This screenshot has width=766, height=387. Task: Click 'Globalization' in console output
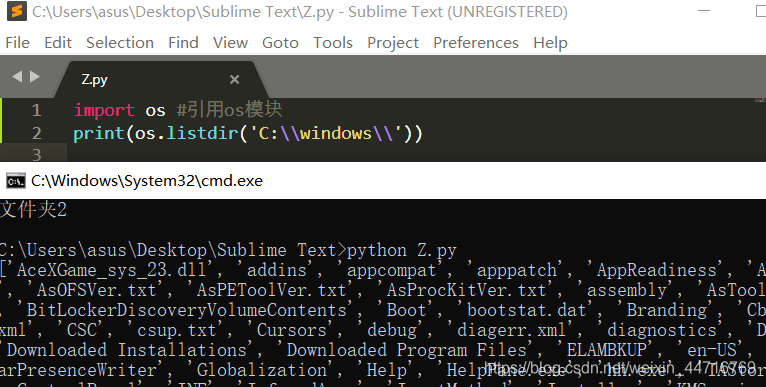click(x=261, y=370)
